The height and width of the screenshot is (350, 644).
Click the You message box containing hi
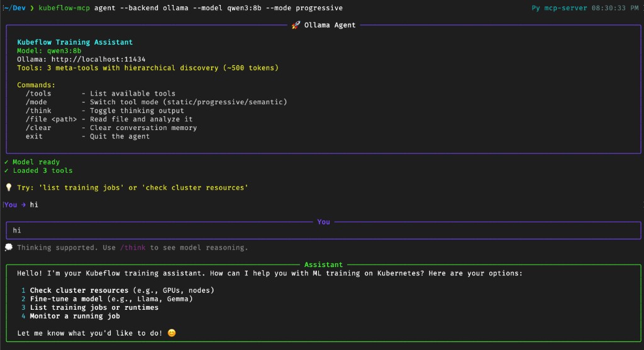[x=323, y=230]
